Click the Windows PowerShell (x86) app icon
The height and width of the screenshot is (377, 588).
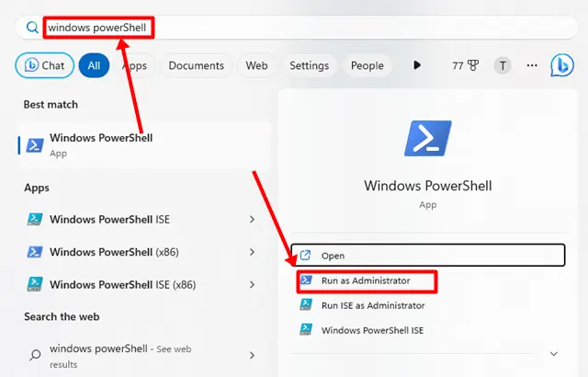[x=34, y=252]
